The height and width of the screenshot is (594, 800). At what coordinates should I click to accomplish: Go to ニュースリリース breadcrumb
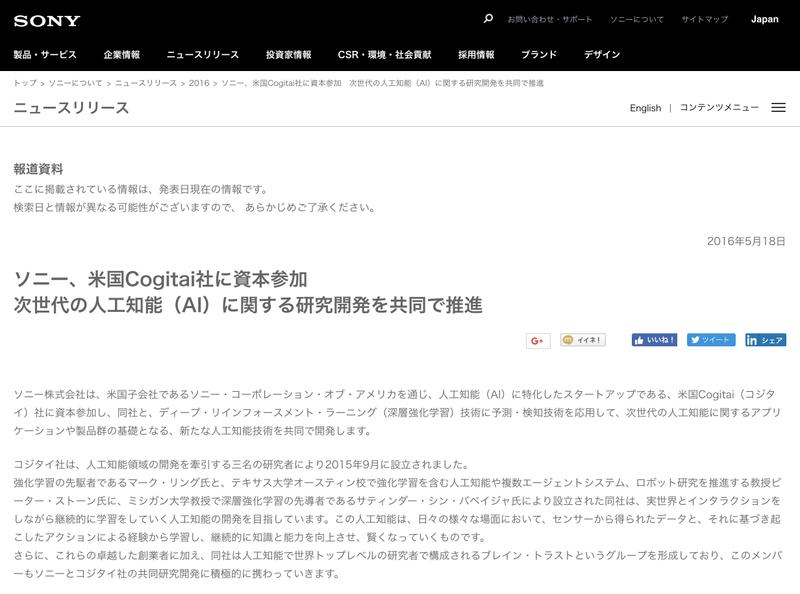click(x=146, y=83)
